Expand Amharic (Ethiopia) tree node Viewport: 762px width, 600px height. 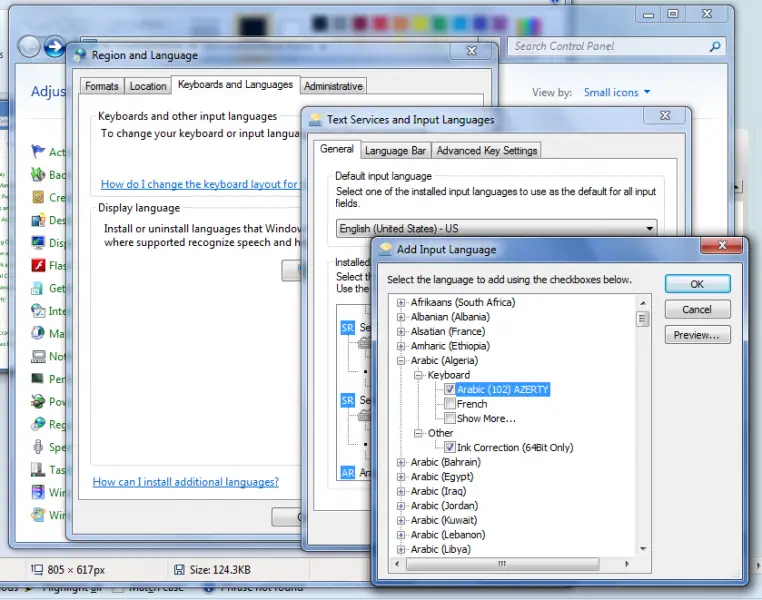tap(401, 346)
